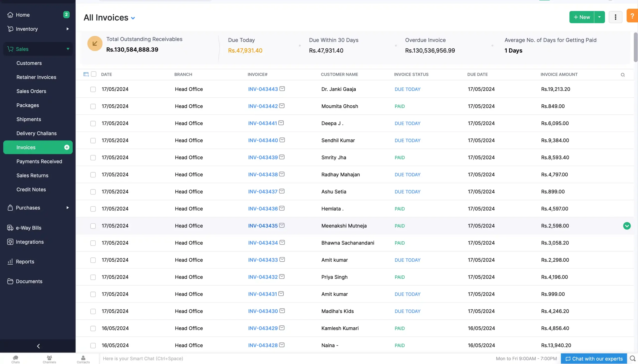The image size is (638, 364).
Task: Open the Contacts icon in bottom bar
Action: point(83,359)
